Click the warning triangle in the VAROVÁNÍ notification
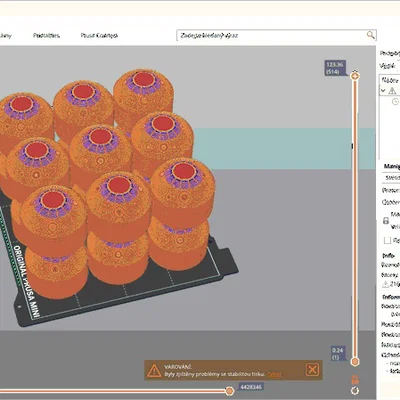400x400 pixels. 154,370
